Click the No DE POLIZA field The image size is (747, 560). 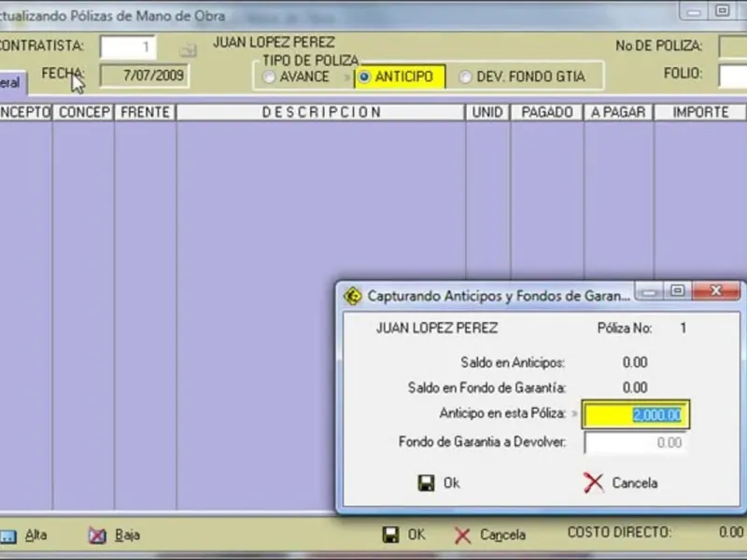733,47
